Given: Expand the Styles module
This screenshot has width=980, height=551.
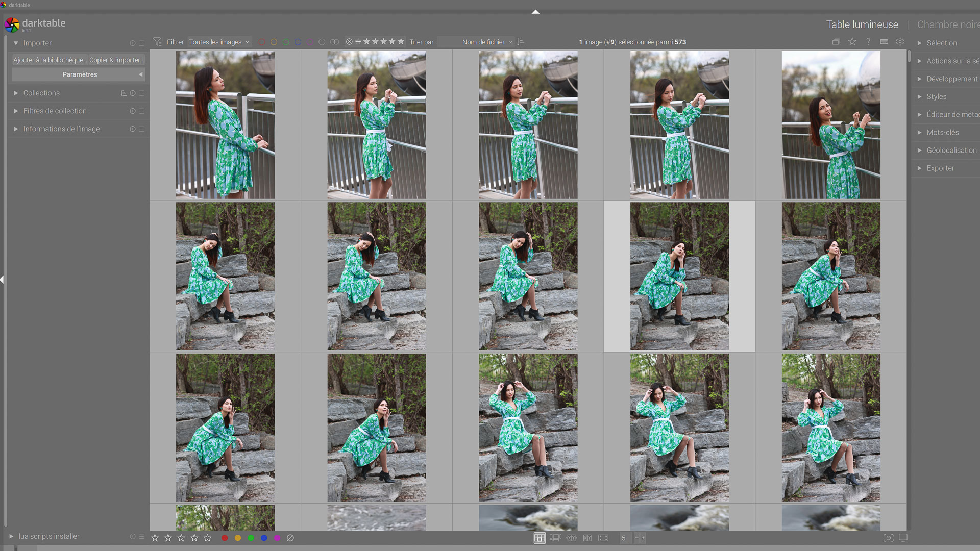Looking at the screenshot, I should [919, 97].
